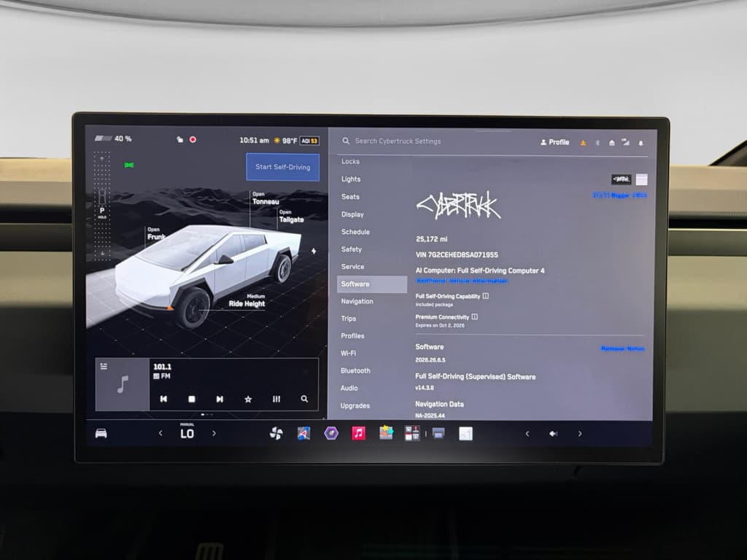Open Seats settings
Viewport: 747px width, 560px height.
tap(350, 197)
